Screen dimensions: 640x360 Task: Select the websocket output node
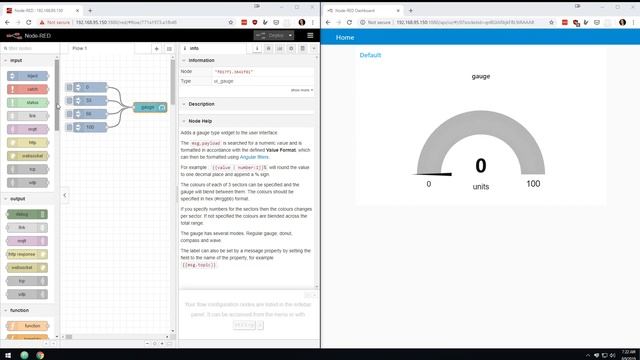(x=27, y=268)
